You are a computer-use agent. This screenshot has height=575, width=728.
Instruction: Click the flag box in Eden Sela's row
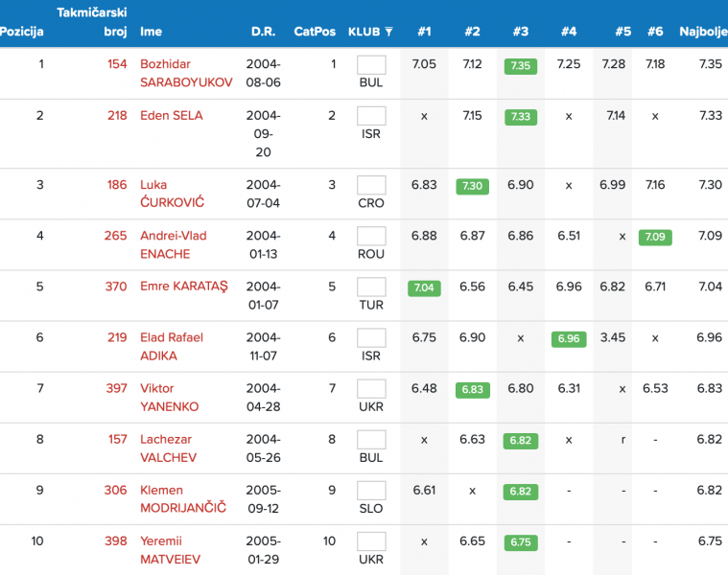point(371,116)
